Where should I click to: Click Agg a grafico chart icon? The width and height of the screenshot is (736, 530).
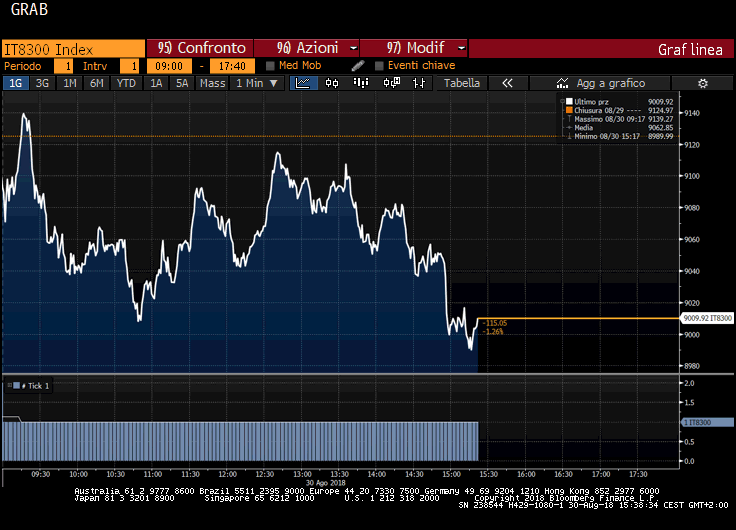(x=563, y=83)
